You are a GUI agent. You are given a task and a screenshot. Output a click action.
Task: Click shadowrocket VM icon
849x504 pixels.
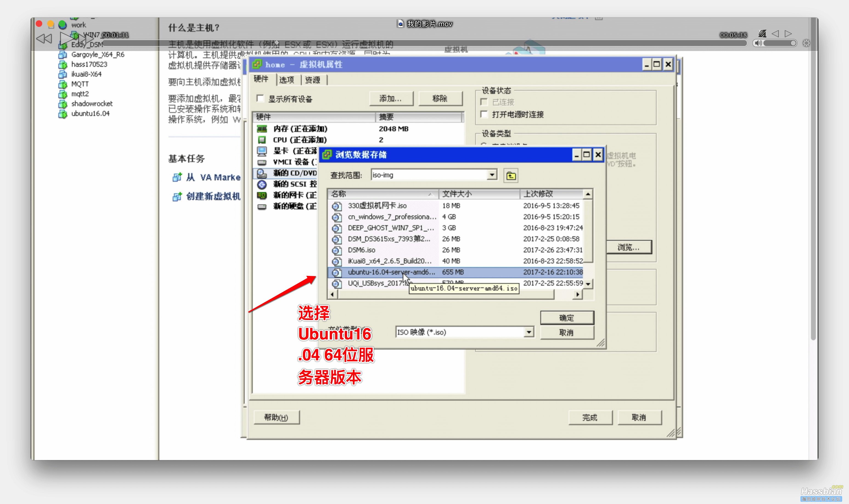63,104
